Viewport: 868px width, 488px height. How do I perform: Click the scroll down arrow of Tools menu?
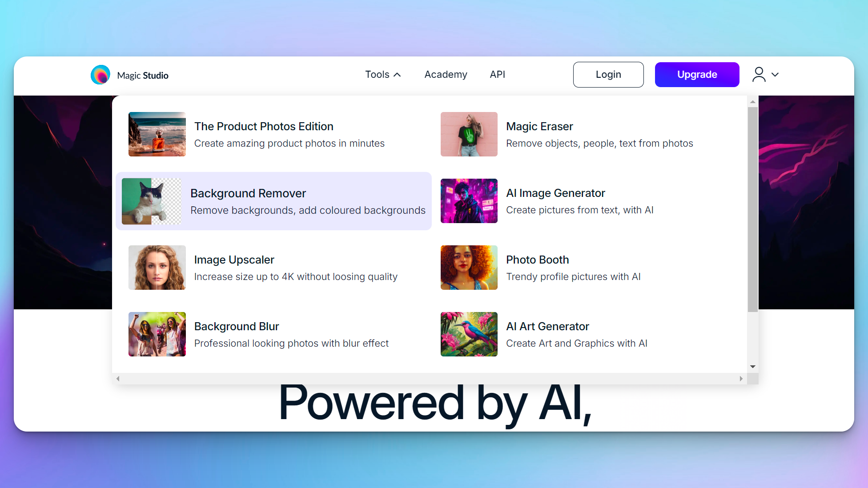click(752, 367)
